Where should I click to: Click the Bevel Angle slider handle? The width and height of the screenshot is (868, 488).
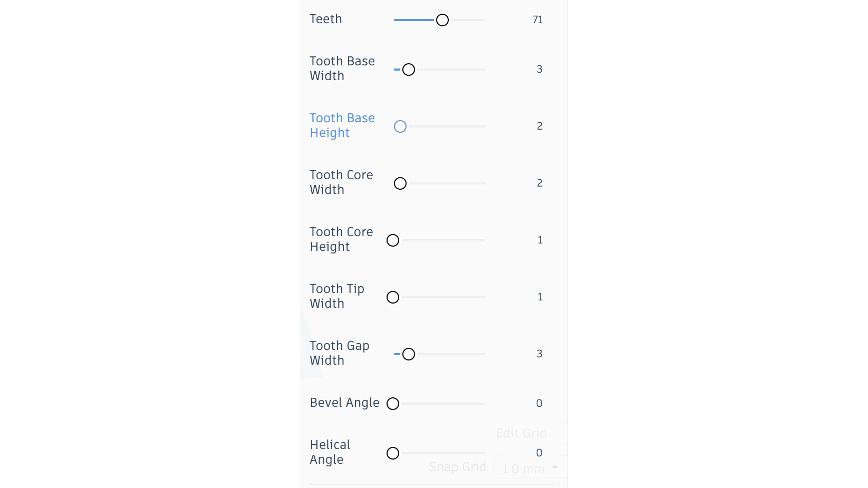pyautogui.click(x=393, y=404)
